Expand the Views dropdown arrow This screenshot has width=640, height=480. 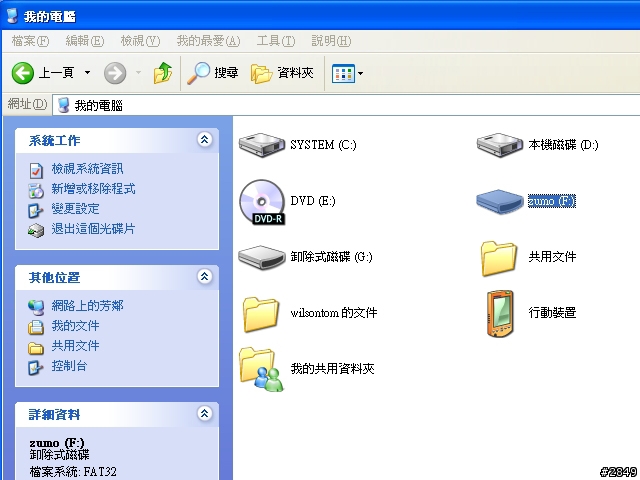(360, 73)
